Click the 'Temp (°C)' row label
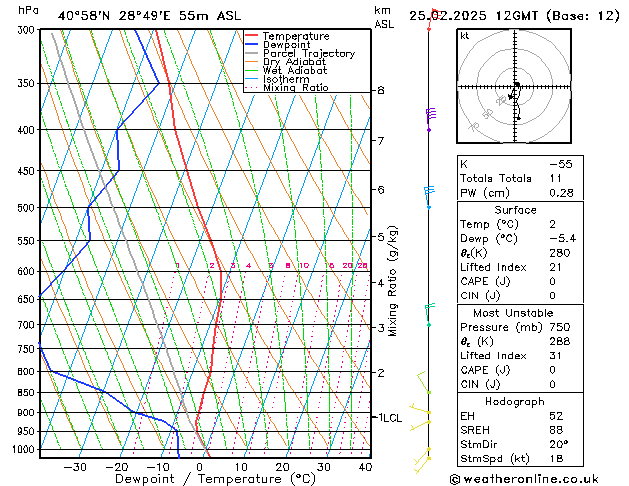The width and height of the screenshot is (629, 486). pos(489,224)
